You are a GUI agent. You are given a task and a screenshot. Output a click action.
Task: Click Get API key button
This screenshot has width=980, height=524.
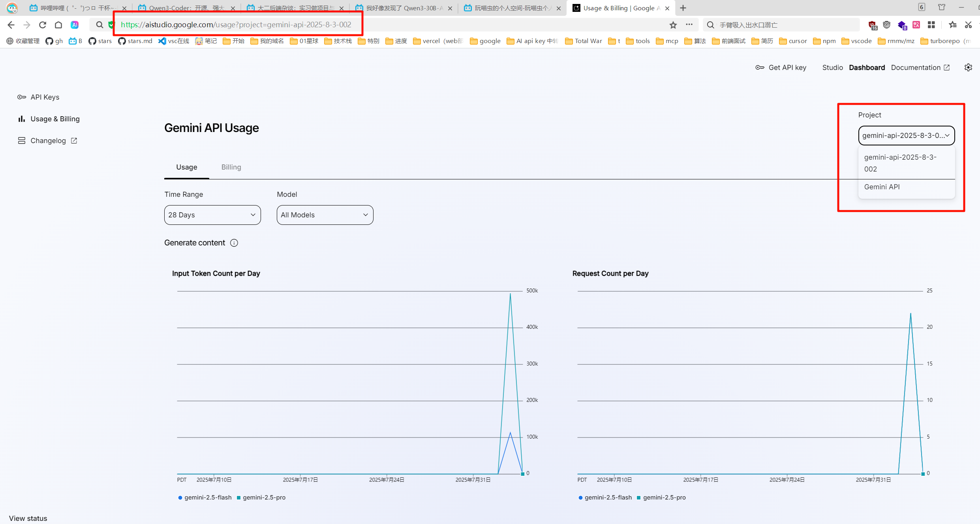click(781, 68)
